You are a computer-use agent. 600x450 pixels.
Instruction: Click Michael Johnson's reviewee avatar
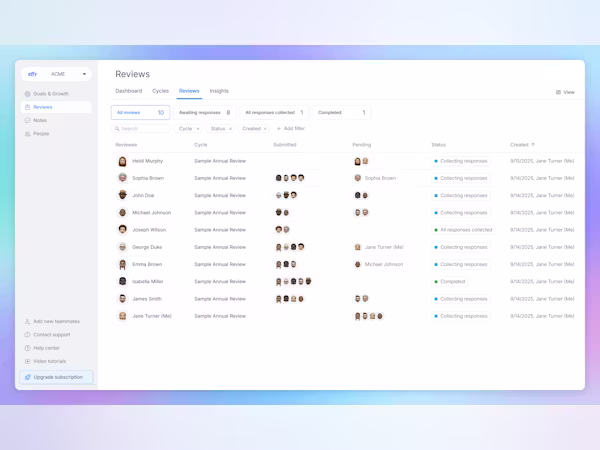click(x=122, y=212)
